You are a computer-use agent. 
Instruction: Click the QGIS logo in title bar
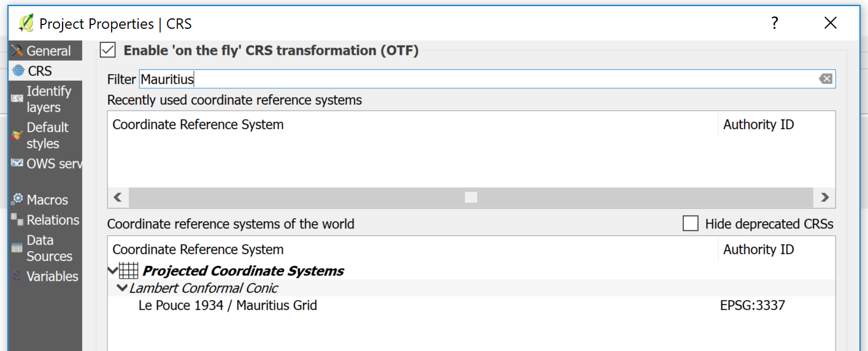click(x=26, y=23)
